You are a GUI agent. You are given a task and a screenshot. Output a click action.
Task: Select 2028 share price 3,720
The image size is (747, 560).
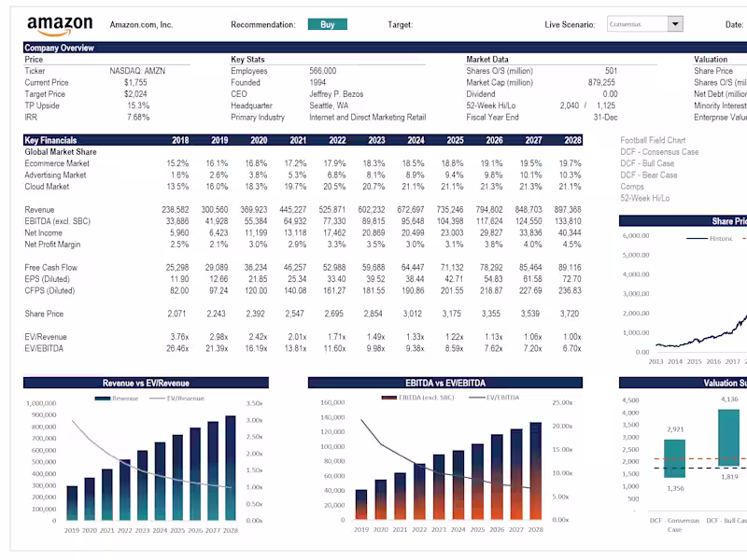click(x=570, y=314)
